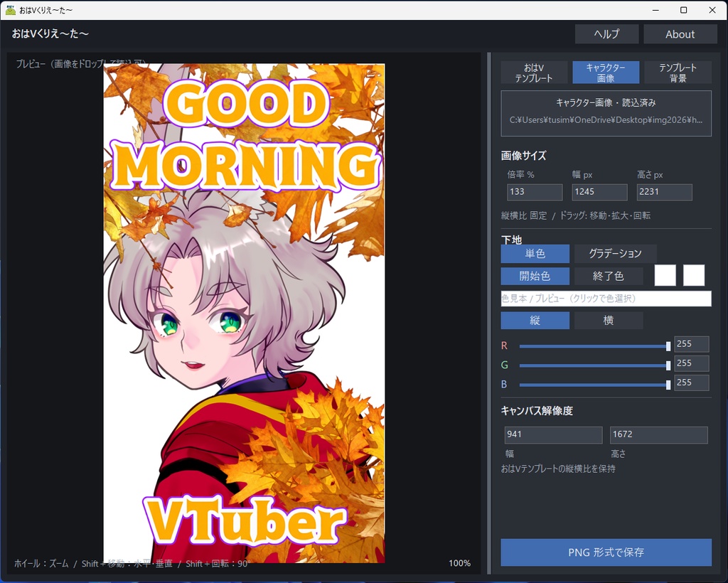The height and width of the screenshot is (583, 728).
Task: Click the 100% zoom indicator
Action: pyautogui.click(x=459, y=563)
